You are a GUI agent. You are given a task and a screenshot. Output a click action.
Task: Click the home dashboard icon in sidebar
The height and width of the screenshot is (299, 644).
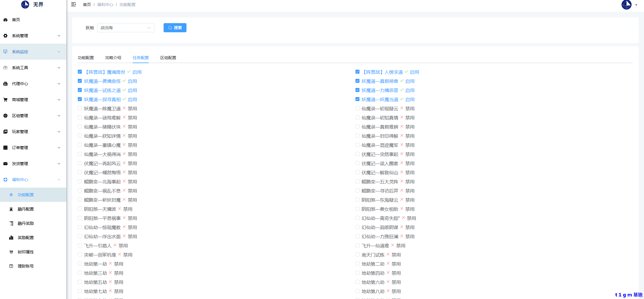click(x=5, y=20)
